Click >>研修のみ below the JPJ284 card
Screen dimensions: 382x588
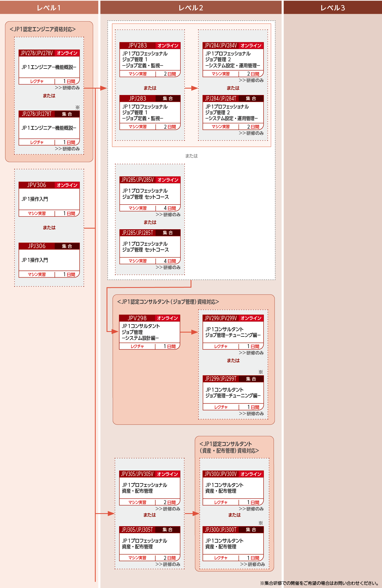click(251, 133)
